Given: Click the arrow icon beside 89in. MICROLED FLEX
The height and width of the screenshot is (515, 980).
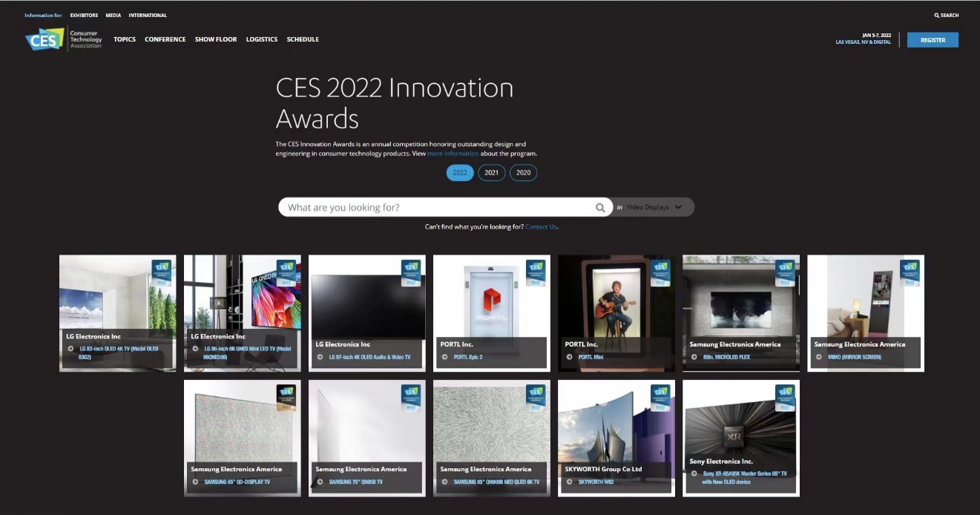Looking at the screenshot, I should click(x=694, y=357).
